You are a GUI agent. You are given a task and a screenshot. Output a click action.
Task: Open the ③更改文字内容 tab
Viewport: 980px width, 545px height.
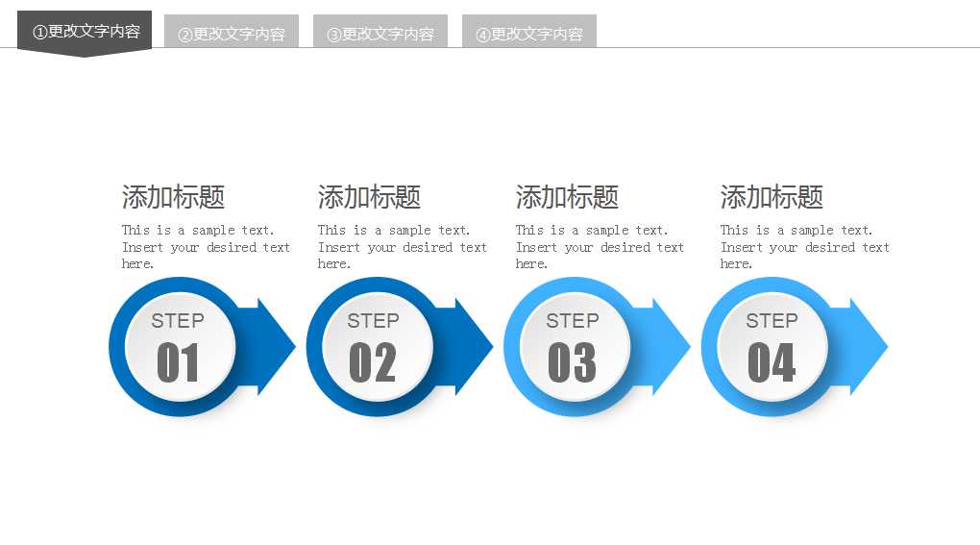[x=380, y=34]
